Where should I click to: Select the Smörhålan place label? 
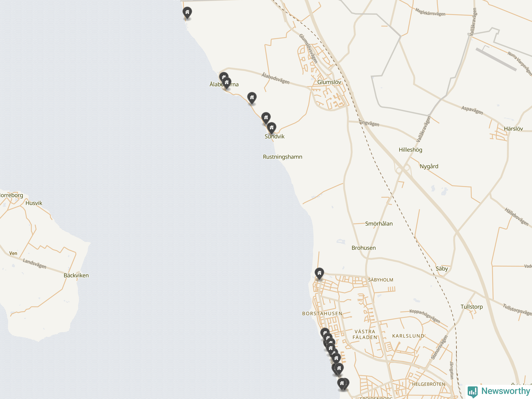point(379,224)
